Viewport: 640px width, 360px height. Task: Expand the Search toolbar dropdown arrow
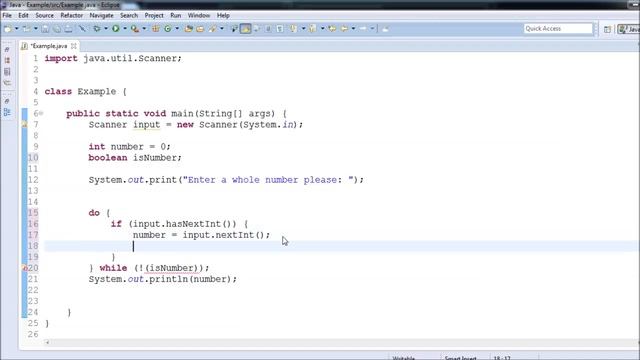222,29
